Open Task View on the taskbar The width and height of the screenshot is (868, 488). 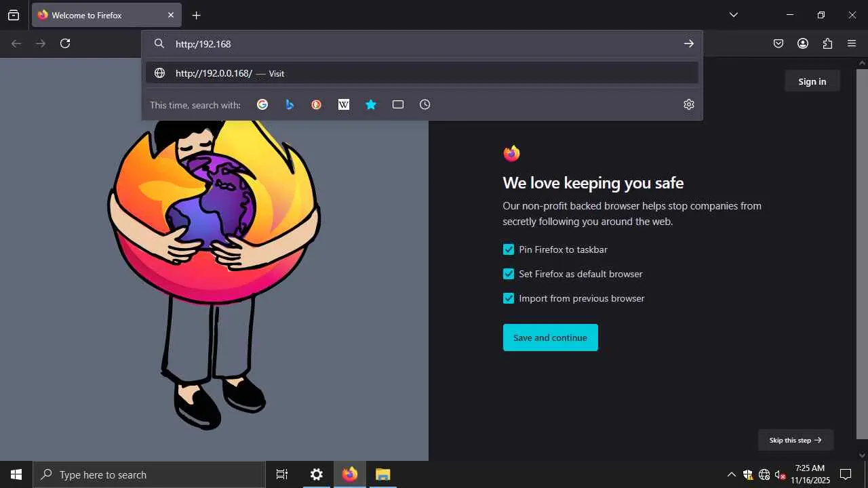[282, 474]
